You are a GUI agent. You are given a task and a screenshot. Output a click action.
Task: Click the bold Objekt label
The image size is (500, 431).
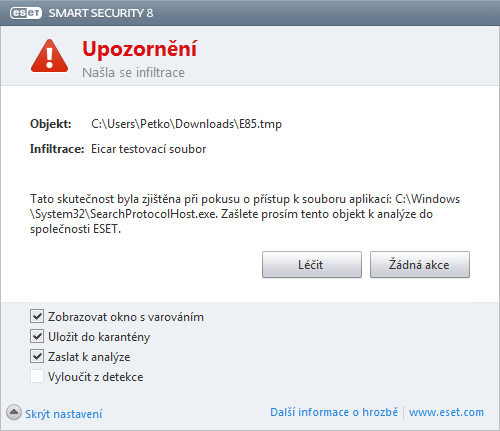(51, 124)
